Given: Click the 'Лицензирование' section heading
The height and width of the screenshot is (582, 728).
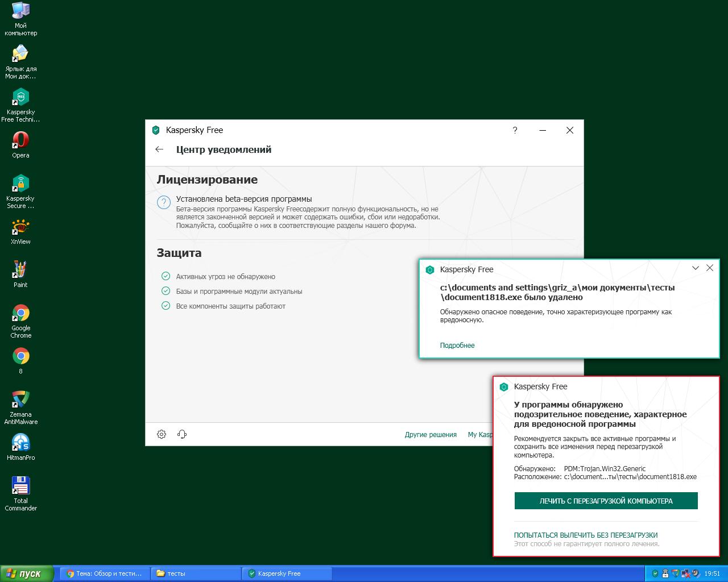Looking at the screenshot, I should point(207,180).
